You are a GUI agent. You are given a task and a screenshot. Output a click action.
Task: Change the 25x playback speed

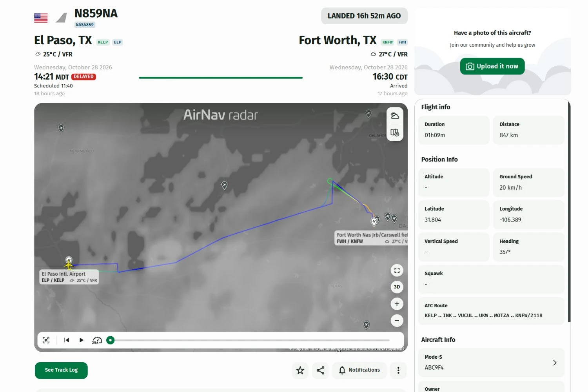pyautogui.click(x=97, y=340)
